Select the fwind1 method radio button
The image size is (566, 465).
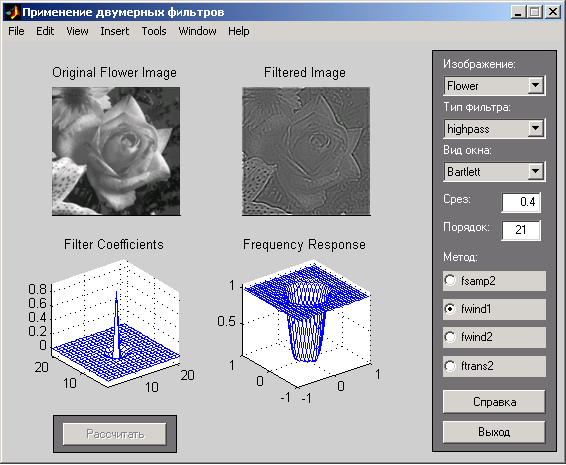450,309
